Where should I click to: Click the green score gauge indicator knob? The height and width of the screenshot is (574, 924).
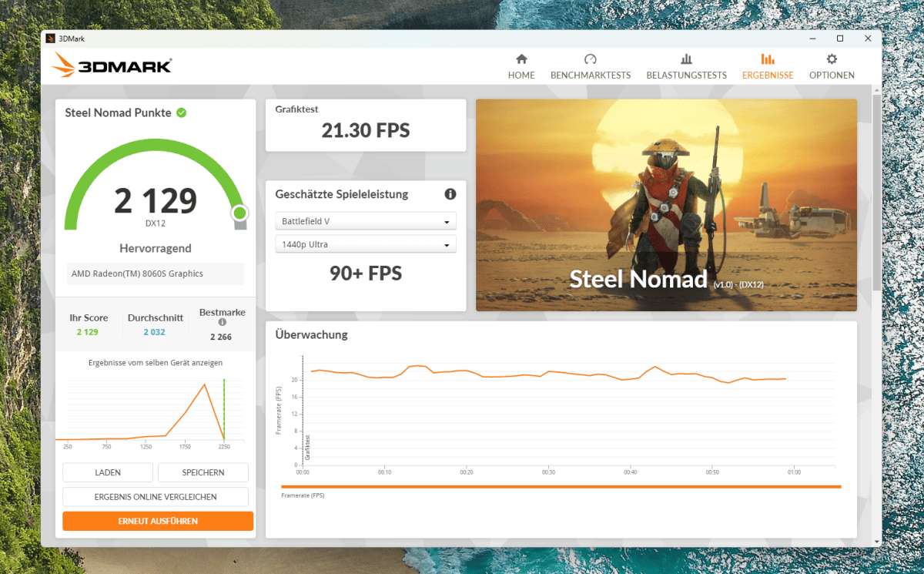[239, 213]
